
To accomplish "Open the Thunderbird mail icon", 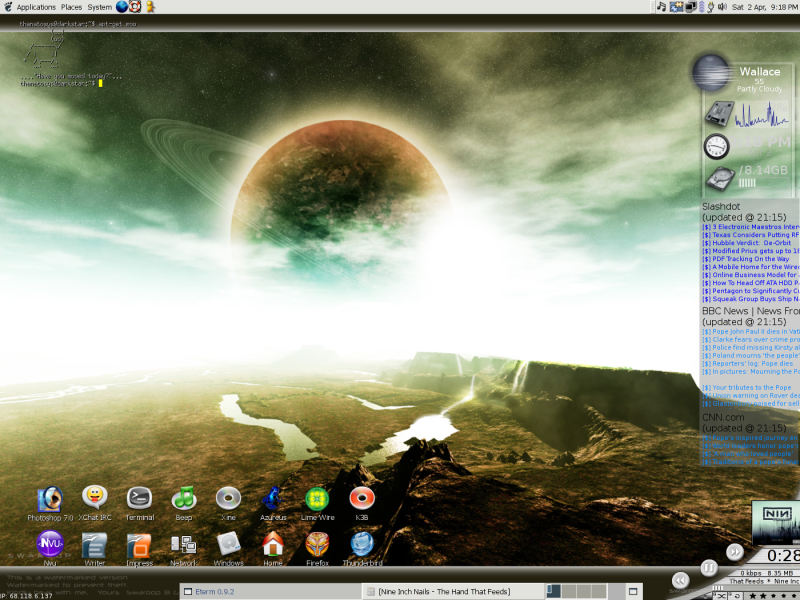I will point(362,544).
